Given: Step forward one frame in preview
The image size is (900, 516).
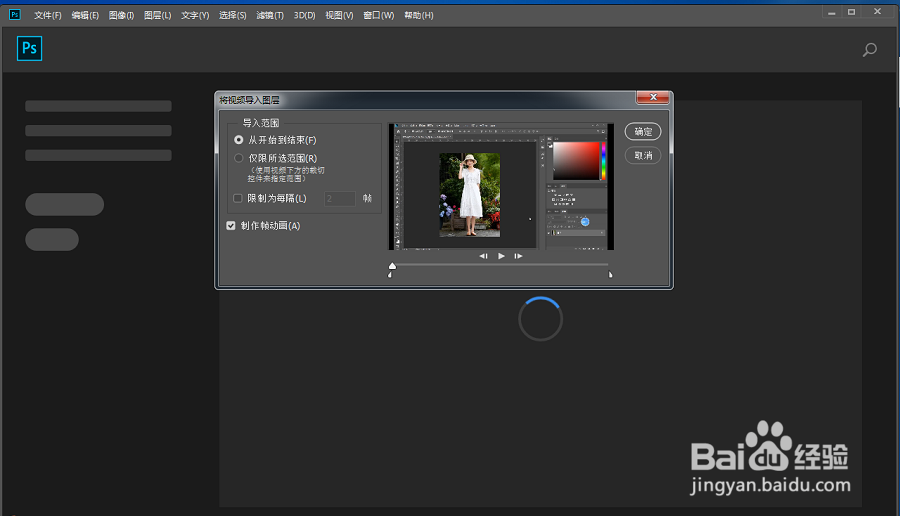Looking at the screenshot, I should click(518, 256).
